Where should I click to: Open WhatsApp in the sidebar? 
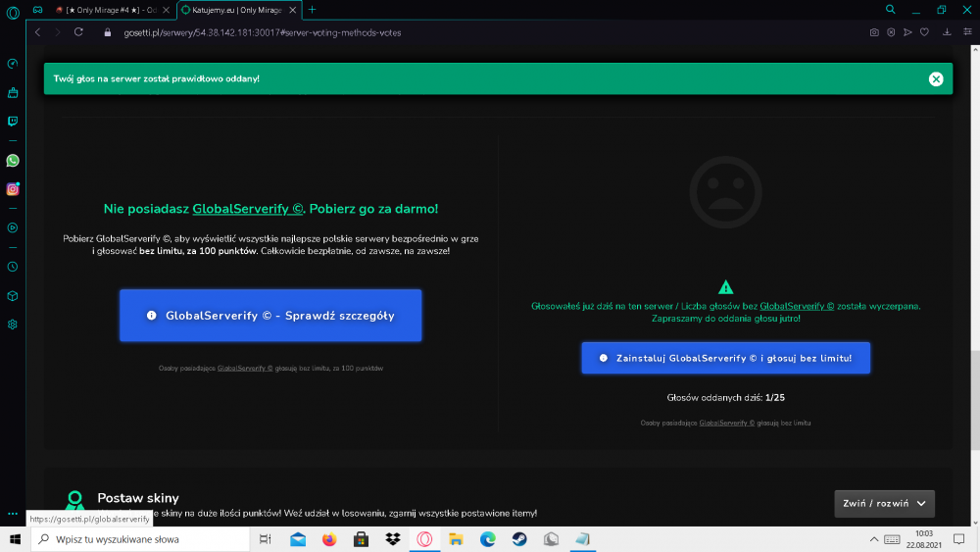click(13, 161)
